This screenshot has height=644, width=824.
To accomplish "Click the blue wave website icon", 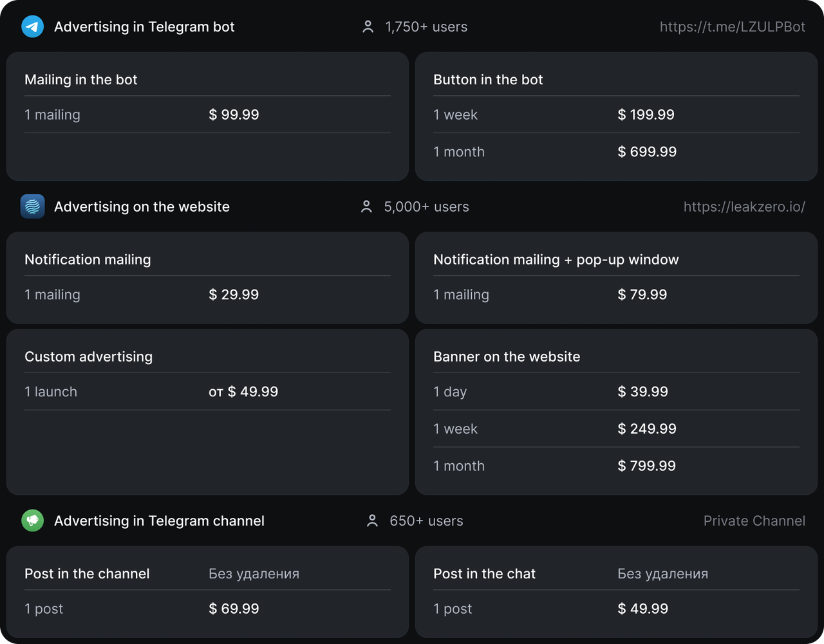I will (x=33, y=207).
